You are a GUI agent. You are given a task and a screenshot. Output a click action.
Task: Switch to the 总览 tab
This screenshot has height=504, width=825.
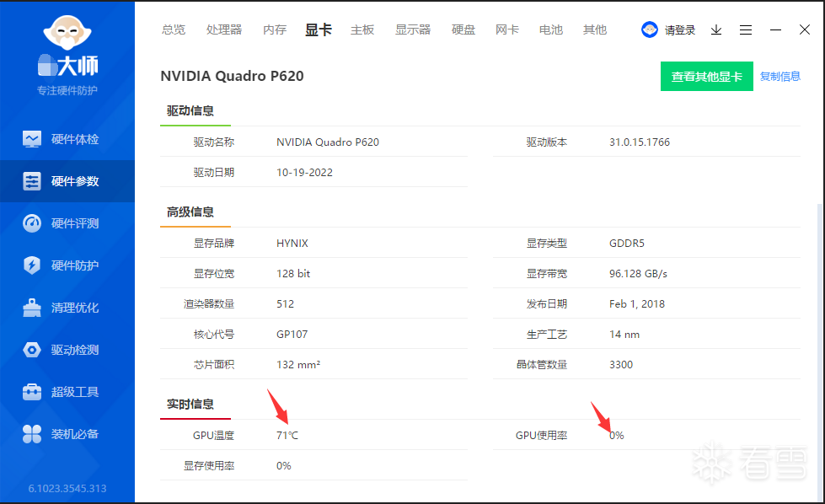(174, 29)
